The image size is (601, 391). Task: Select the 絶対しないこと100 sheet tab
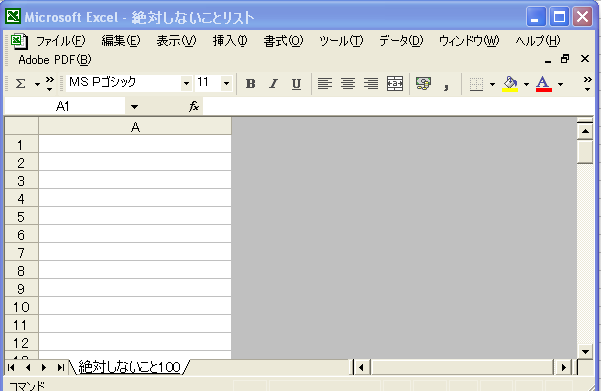(129, 367)
